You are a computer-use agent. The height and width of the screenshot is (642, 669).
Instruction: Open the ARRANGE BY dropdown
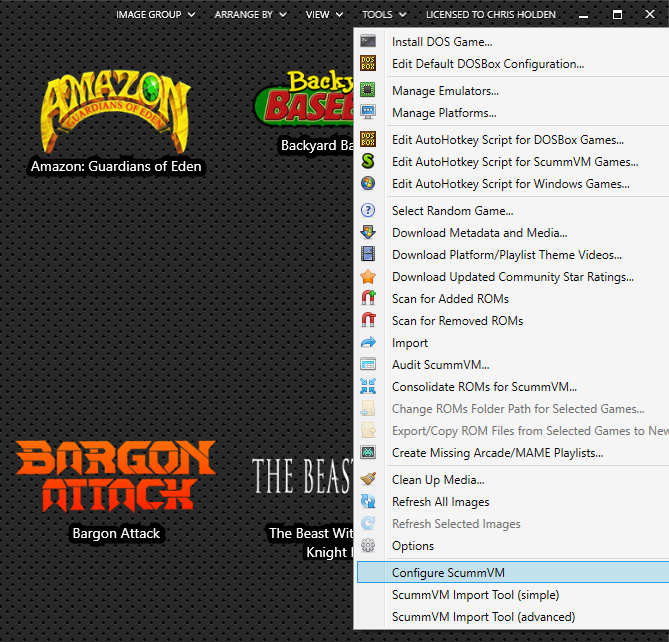point(250,15)
